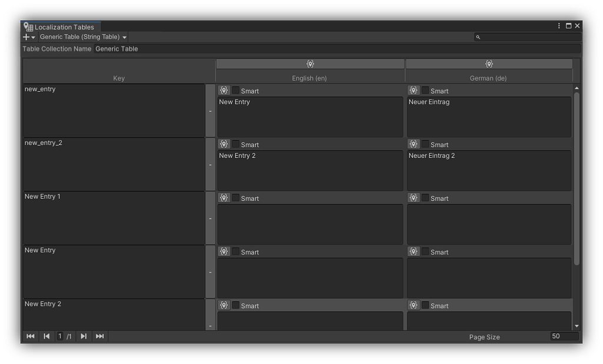Enable Smart on the Neuer Eintrag 2 German cell
603x364 pixels.
425,144
